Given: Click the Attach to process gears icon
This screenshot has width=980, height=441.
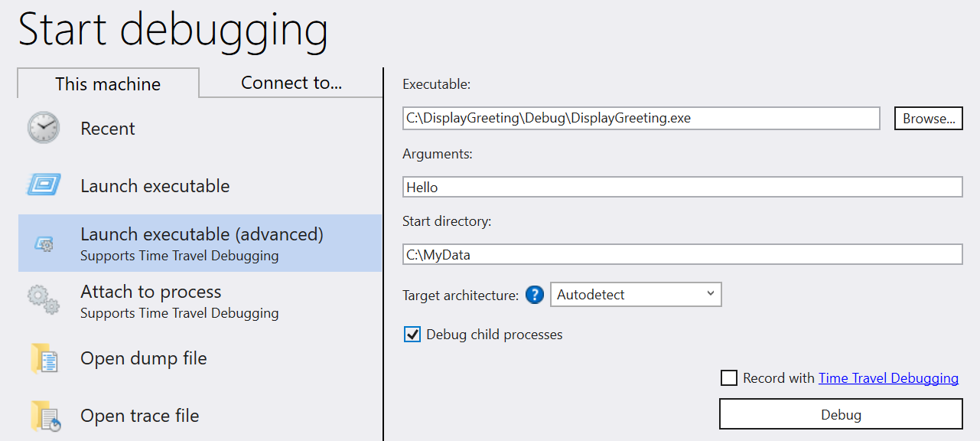Looking at the screenshot, I should pyautogui.click(x=44, y=300).
